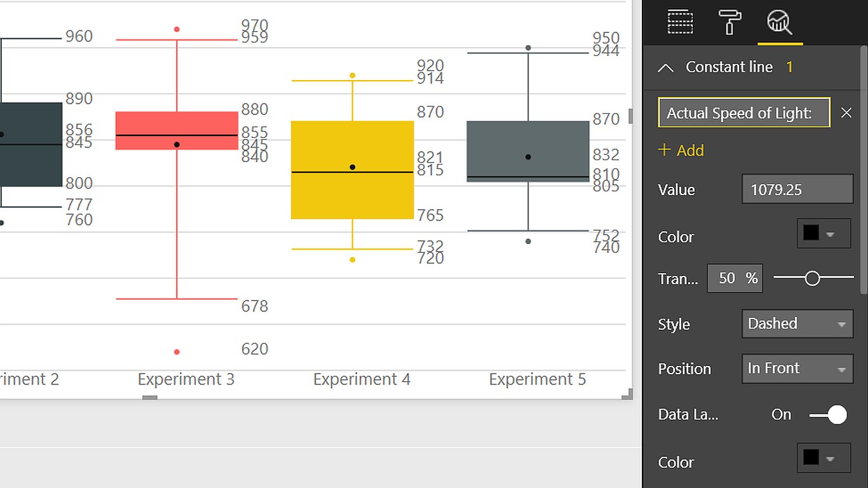Open the Position dropdown set to In Front
Viewport: 868px width, 488px height.
click(797, 369)
